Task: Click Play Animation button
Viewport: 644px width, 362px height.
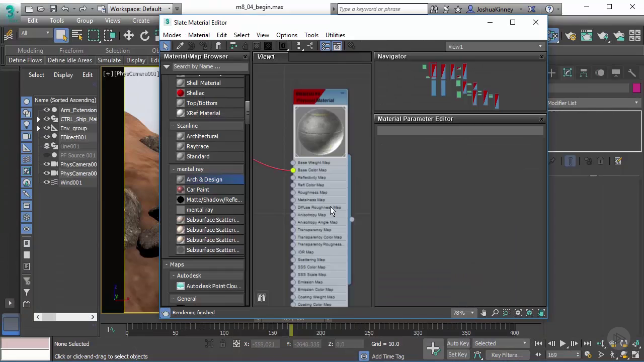Action: [x=562, y=344]
